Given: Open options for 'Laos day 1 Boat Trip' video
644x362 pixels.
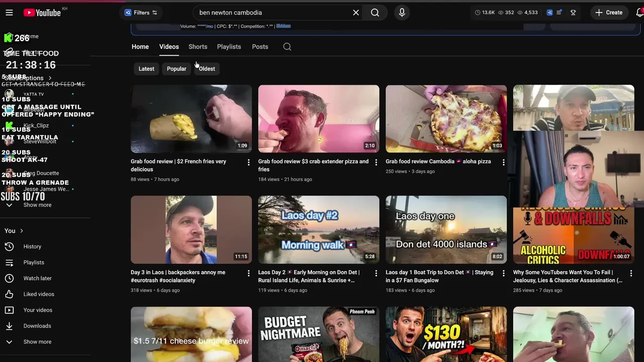Looking at the screenshot, I should [x=503, y=273].
